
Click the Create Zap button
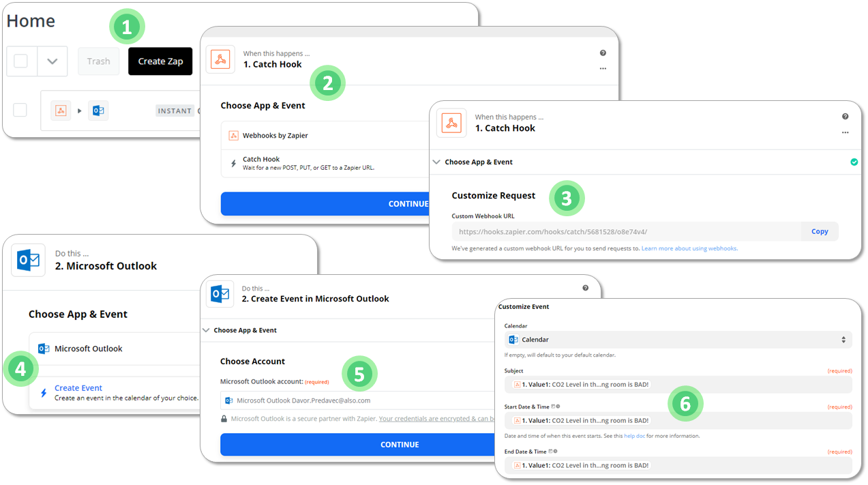click(160, 61)
